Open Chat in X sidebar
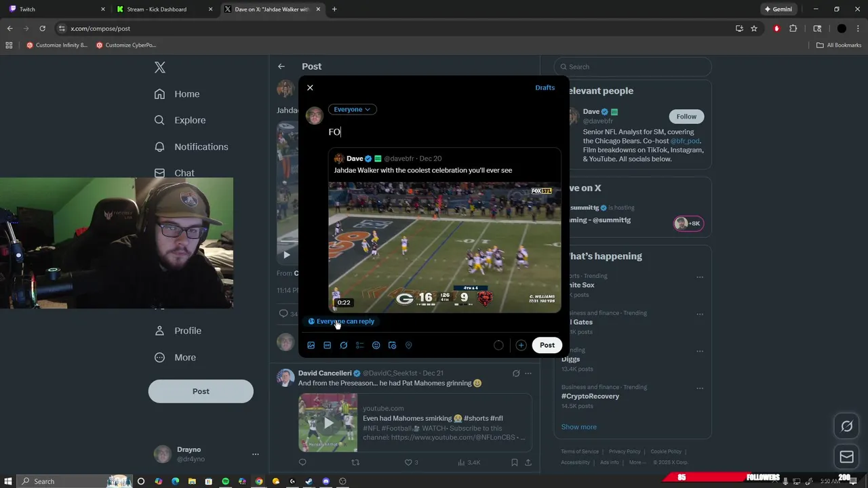Image resolution: width=868 pixels, height=488 pixels. pyautogui.click(x=174, y=173)
